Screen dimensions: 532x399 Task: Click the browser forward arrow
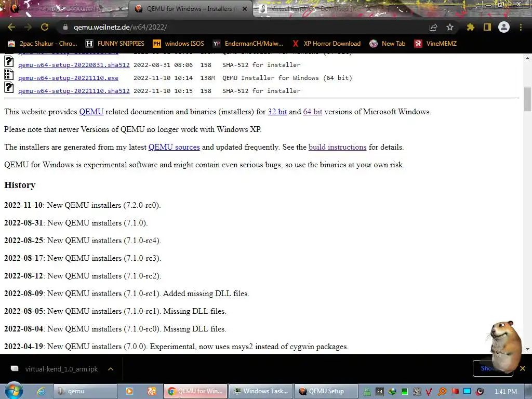[x=28, y=27]
